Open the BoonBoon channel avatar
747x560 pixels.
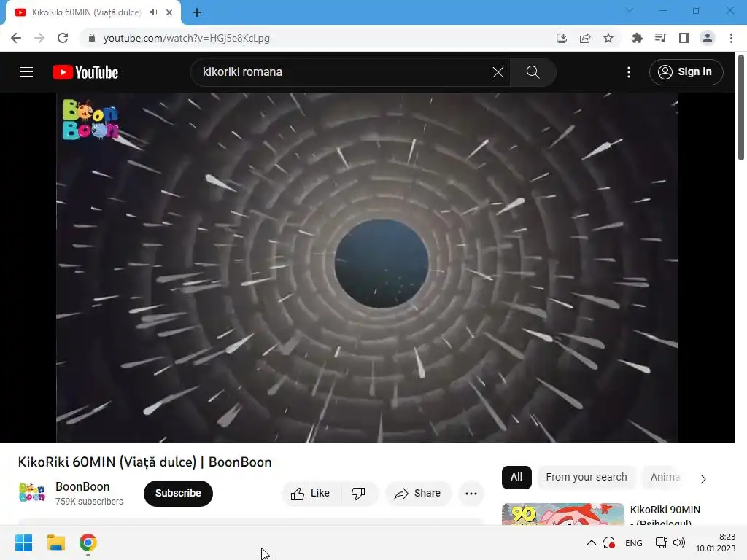point(32,492)
